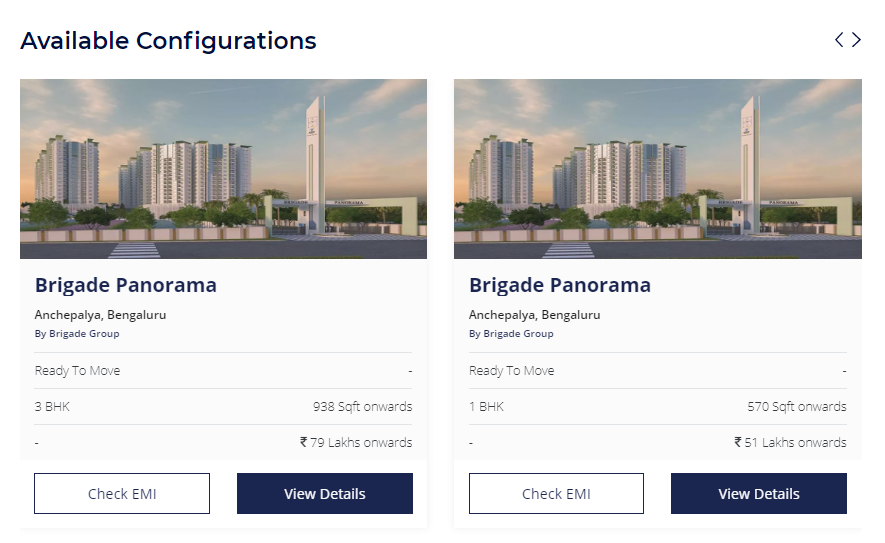Screen dimensions: 885x543
Task: Click the 938 Sqft onwards area text
Action: (x=362, y=407)
